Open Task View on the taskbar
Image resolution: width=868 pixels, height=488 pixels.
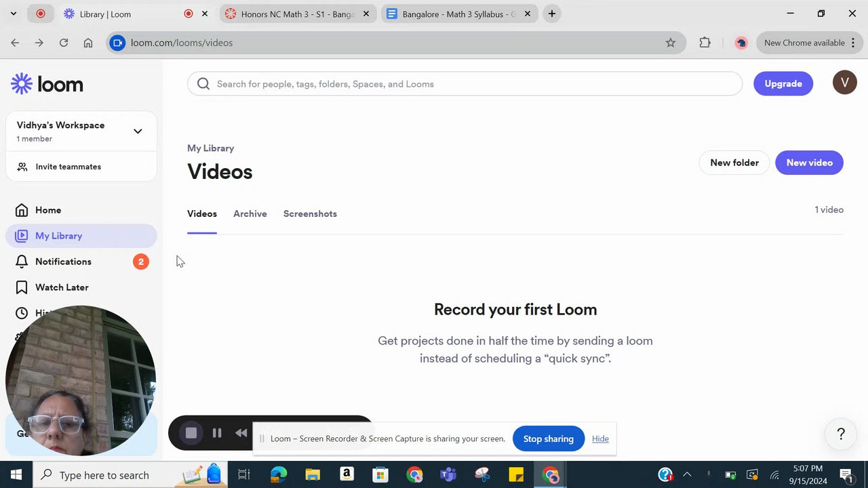[244, 475]
